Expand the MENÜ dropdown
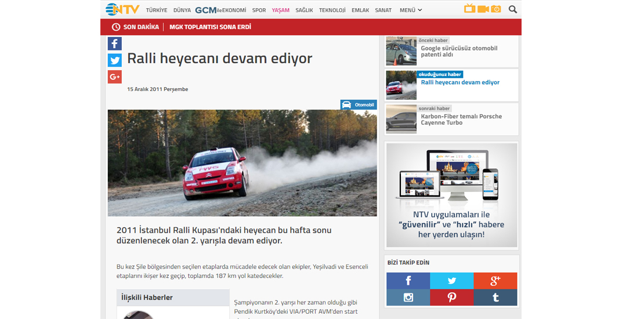644x319 pixels. click(x=410, y=10)
